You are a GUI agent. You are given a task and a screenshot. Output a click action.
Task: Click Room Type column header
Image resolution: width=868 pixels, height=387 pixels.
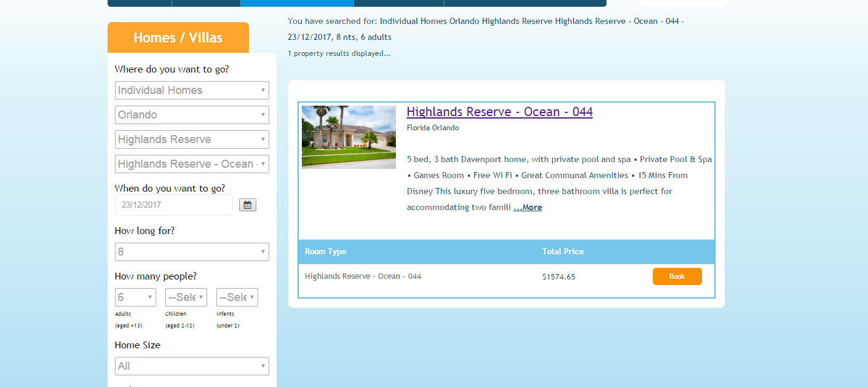click(326, 251)
